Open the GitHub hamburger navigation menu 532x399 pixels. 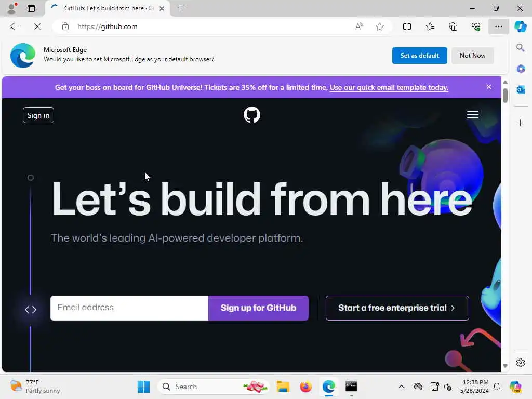click(473, 115)
